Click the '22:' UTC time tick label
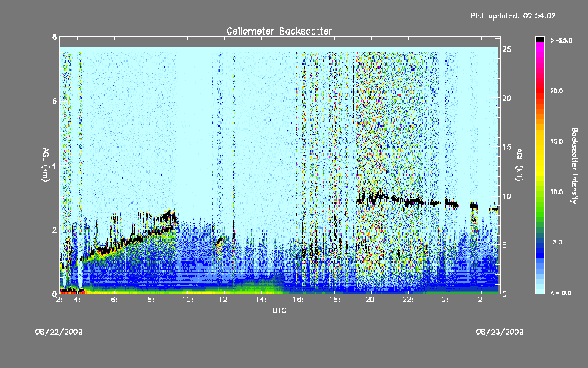The image size is (588, 368). tap(408, 300)
